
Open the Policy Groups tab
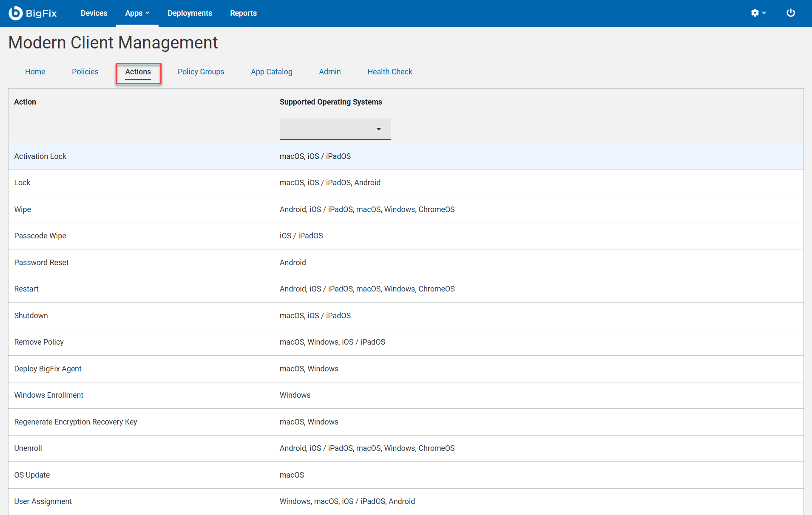[x=201, y=72]
